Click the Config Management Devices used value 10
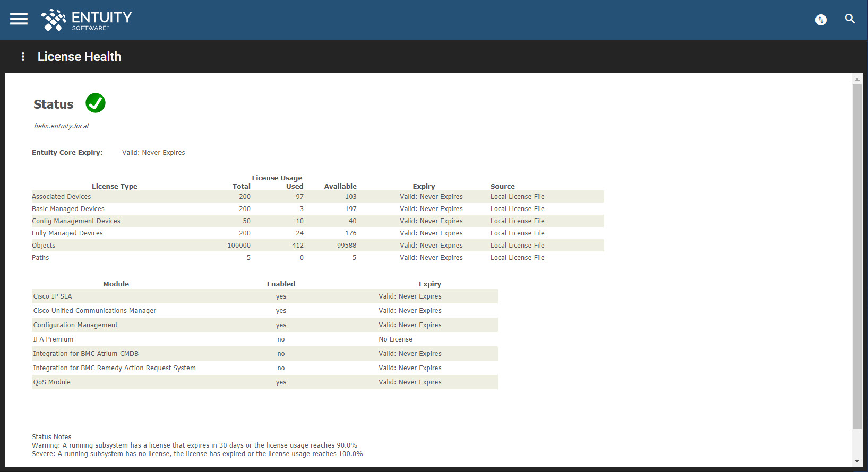This screenshot has height=472, width=868. tap(300, 221)
